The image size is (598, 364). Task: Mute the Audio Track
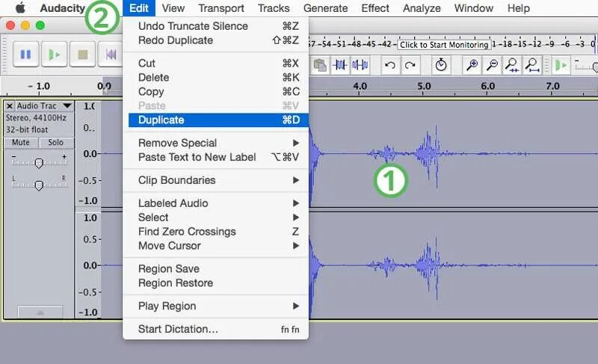[x=21, y=143]
